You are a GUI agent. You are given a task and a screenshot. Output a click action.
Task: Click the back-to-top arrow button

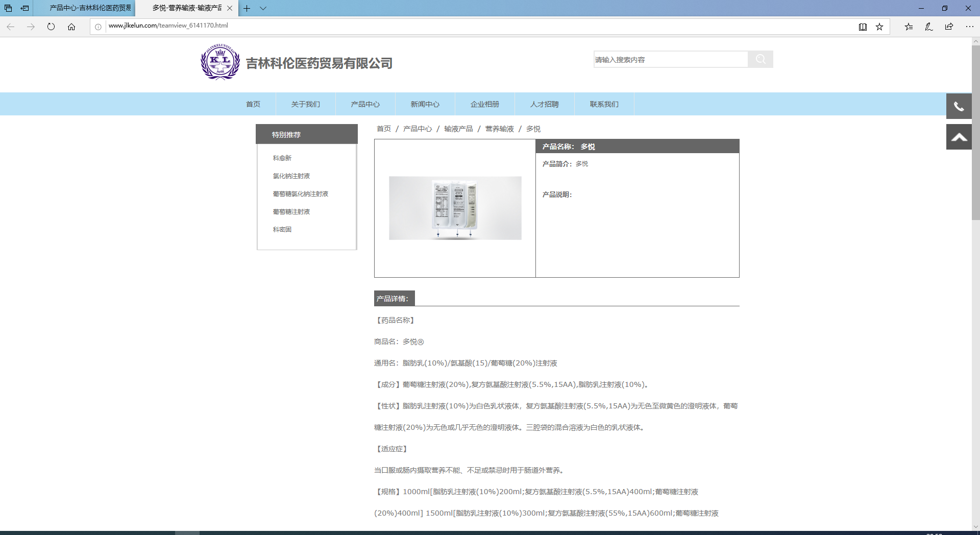959,137
